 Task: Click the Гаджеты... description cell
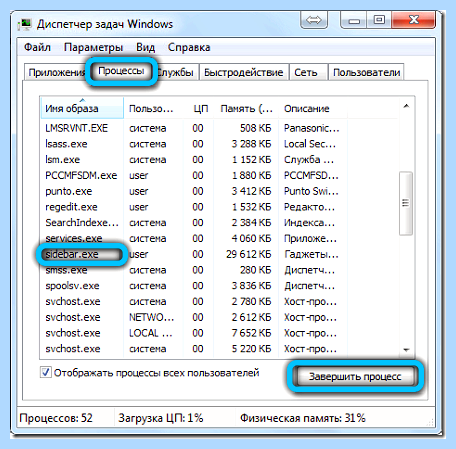point(311,254)
